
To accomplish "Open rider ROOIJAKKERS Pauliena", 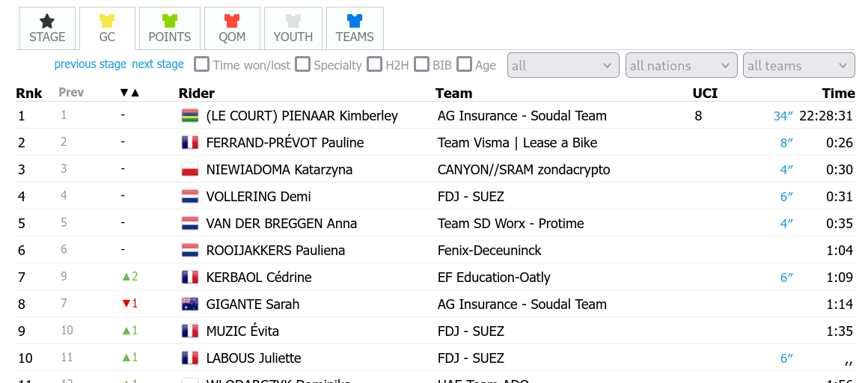I will point(275,250).
